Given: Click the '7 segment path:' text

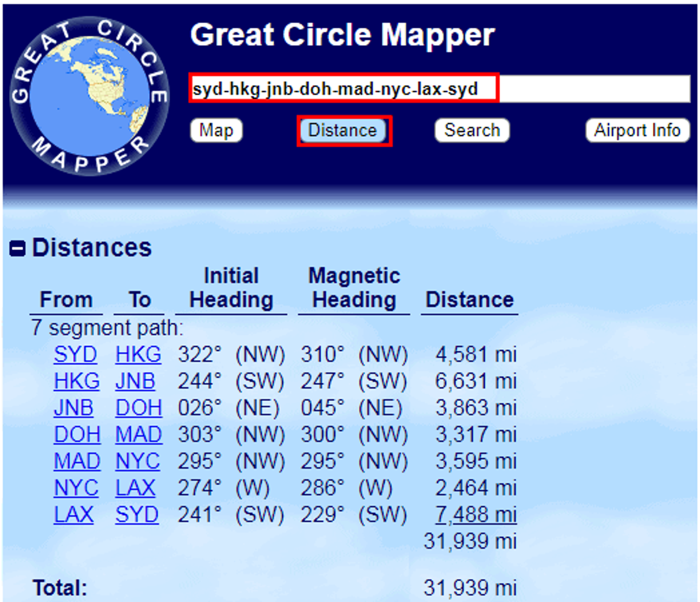Looking at the screenshot, I should [107, 328].
